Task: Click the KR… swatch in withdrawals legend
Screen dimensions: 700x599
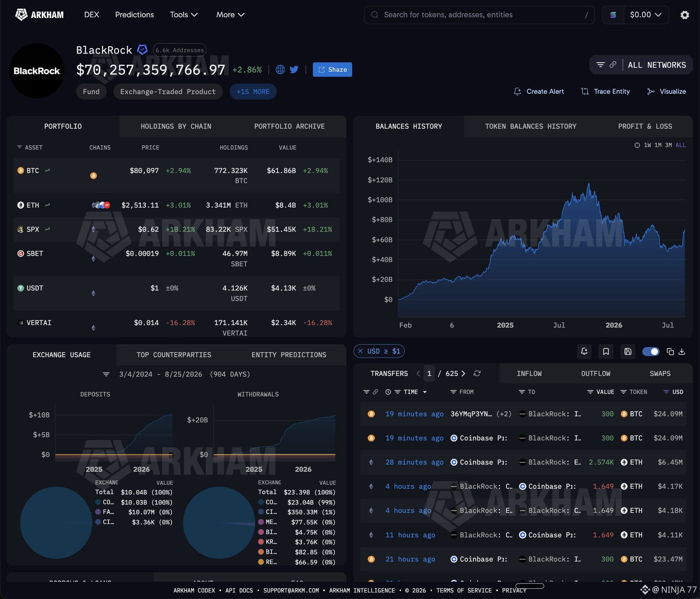Action: [x=261, y=542]
